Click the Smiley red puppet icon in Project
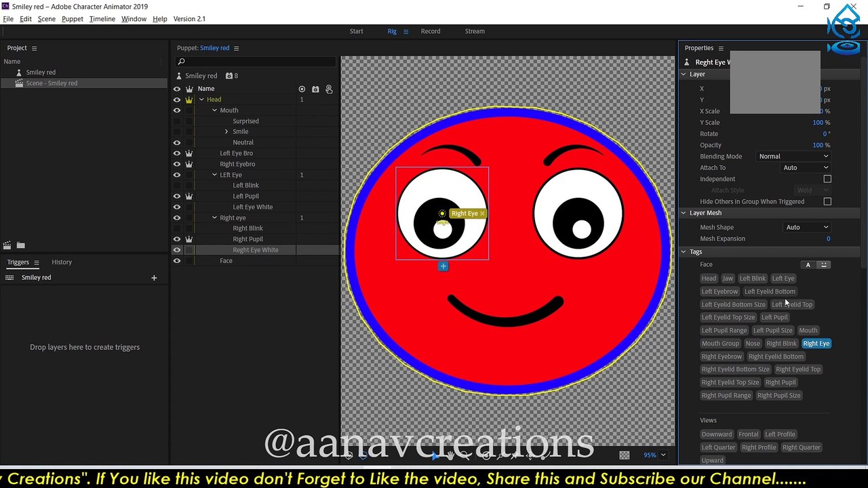 coord(19,73)
